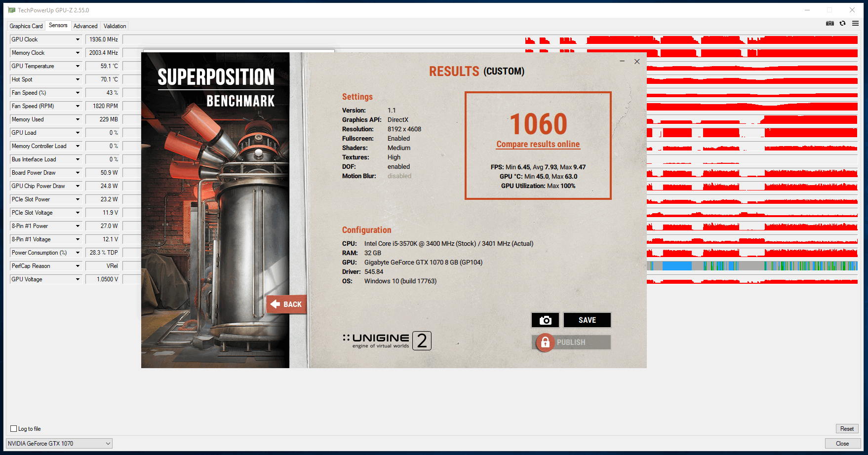Viewport: 868px width, 455px height.
Task: Click the GPU Clock value 1936.0 MHz
Action: point(104,39)
